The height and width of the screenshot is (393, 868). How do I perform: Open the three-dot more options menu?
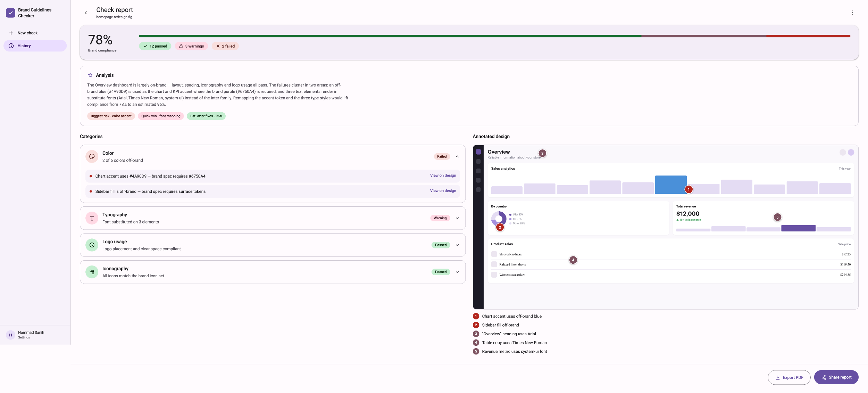tap(852, 13)
